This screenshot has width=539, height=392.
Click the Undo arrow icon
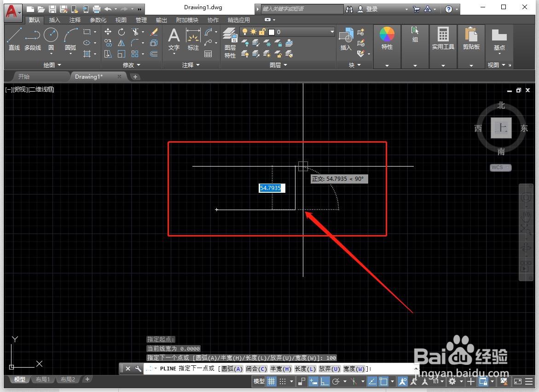[108, 9]
